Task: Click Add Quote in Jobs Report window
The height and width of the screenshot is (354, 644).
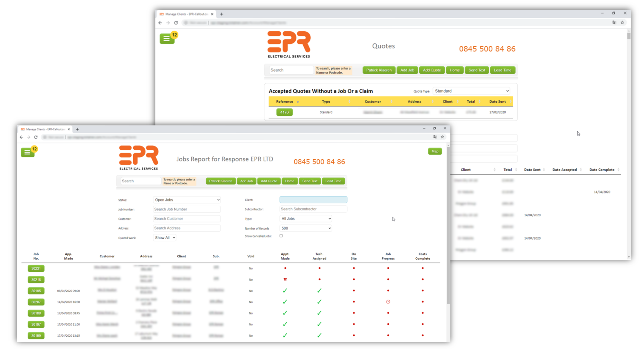Action: pyautogui.click(x=269, y=181)
